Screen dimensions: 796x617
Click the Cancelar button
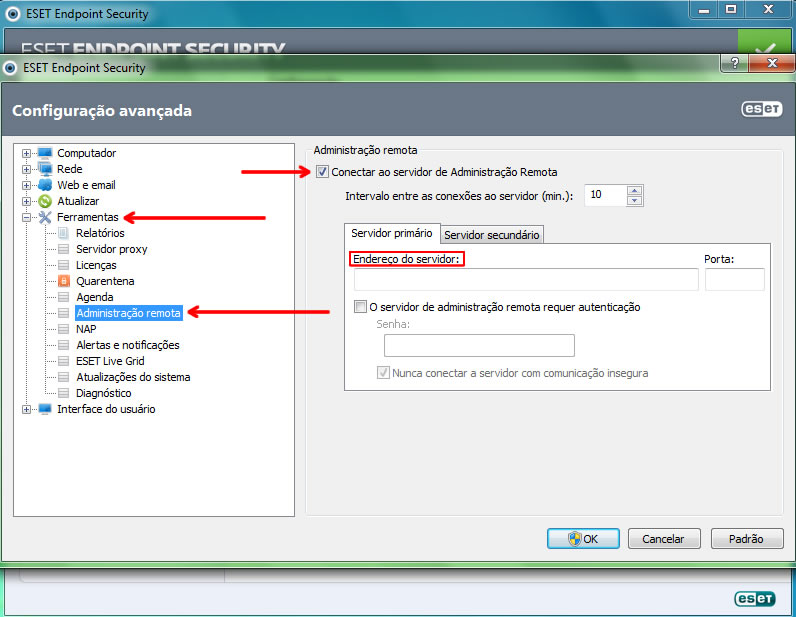pos(662,538)
